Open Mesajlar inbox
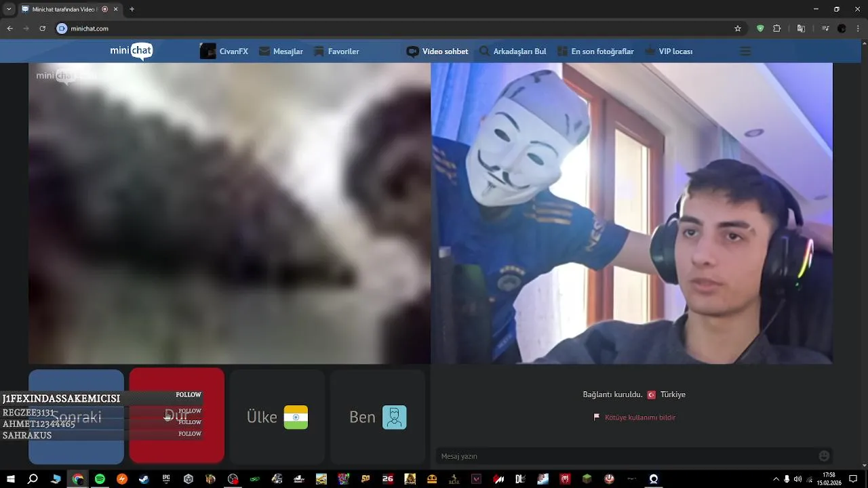868x488 pixels. (x=281, y=52)
